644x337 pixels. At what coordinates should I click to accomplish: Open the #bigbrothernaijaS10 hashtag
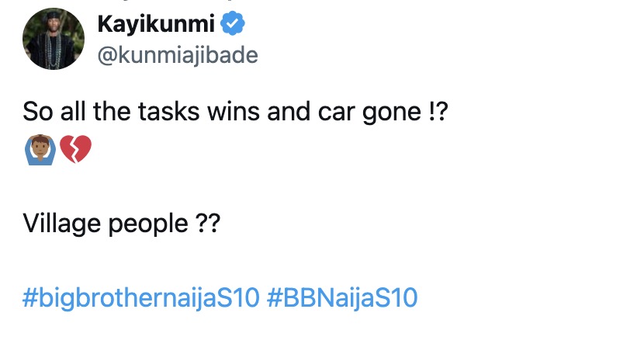[x=140, y=297]
